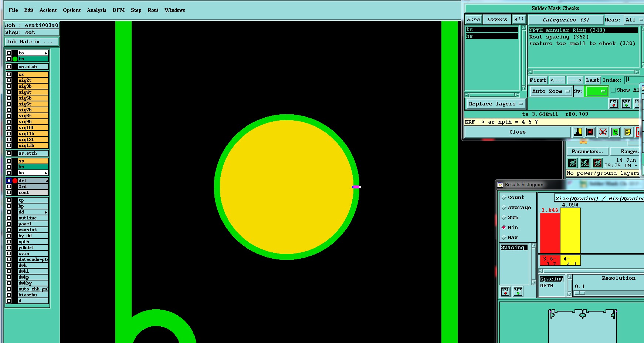
Task: Click REF icon in Results histogram
Action: tap(518, 292)
